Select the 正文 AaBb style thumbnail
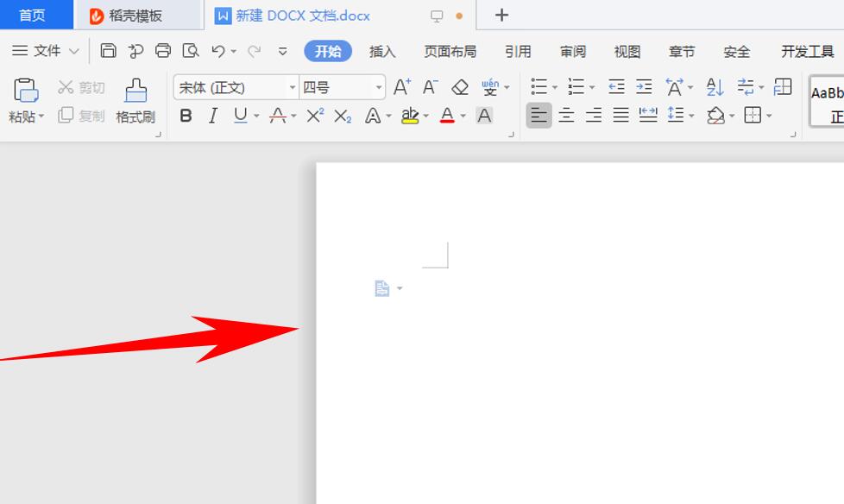 pos(828,101)
